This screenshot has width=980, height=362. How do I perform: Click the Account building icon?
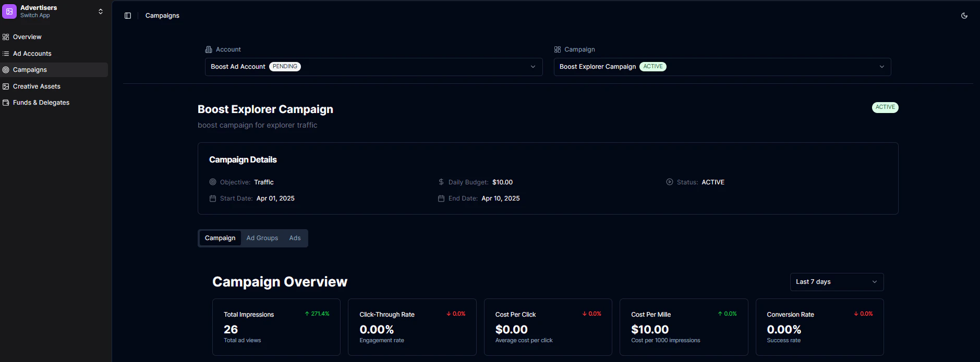(x=209, y=49)
